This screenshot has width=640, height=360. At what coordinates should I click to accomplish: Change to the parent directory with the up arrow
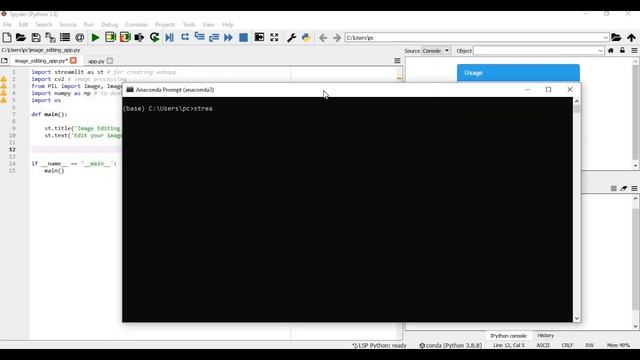pos(631,38)
